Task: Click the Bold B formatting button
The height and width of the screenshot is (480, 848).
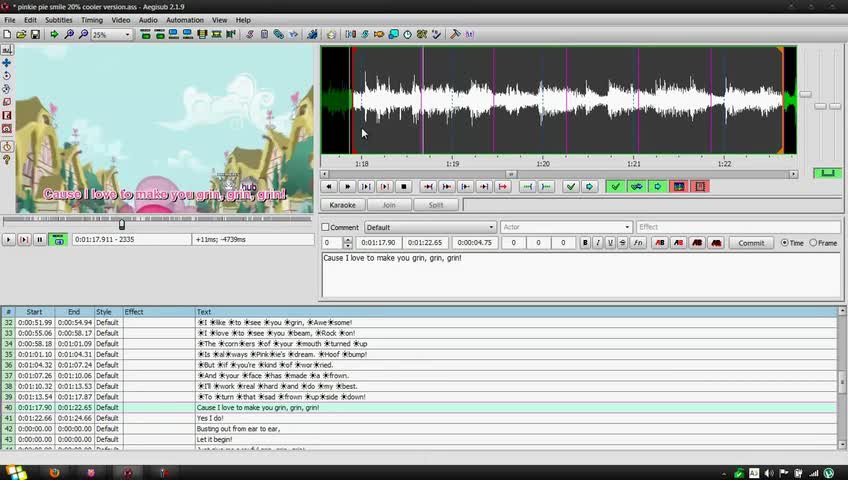Action: point(585,243)
